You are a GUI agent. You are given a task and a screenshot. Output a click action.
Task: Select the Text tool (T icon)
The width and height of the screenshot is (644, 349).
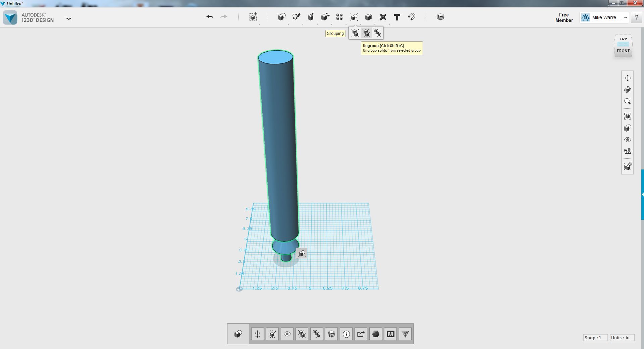point(397,17)
